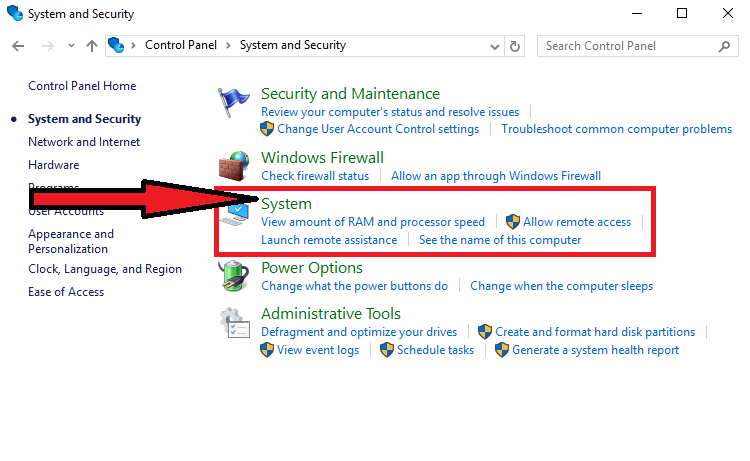Image resolution: width=750 pixels, height=461 pixels.
Task: Go to Control Panel Home
Action: click(x=82, y=86)
